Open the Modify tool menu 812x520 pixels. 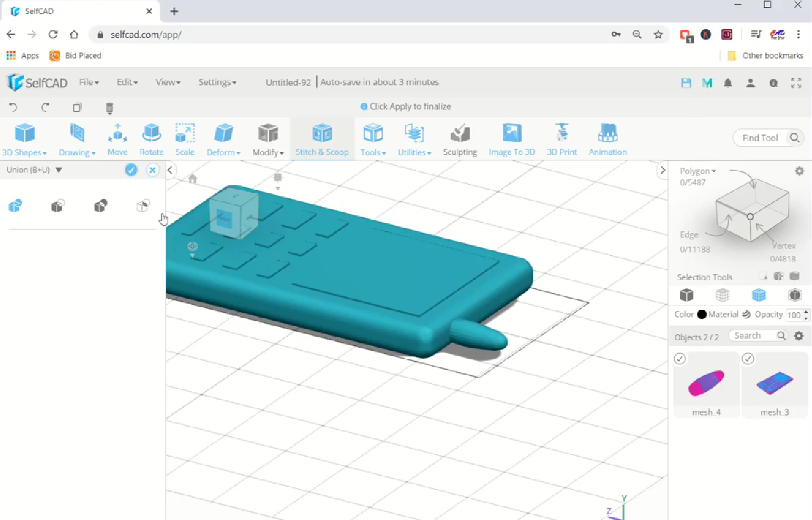(268, 140)
